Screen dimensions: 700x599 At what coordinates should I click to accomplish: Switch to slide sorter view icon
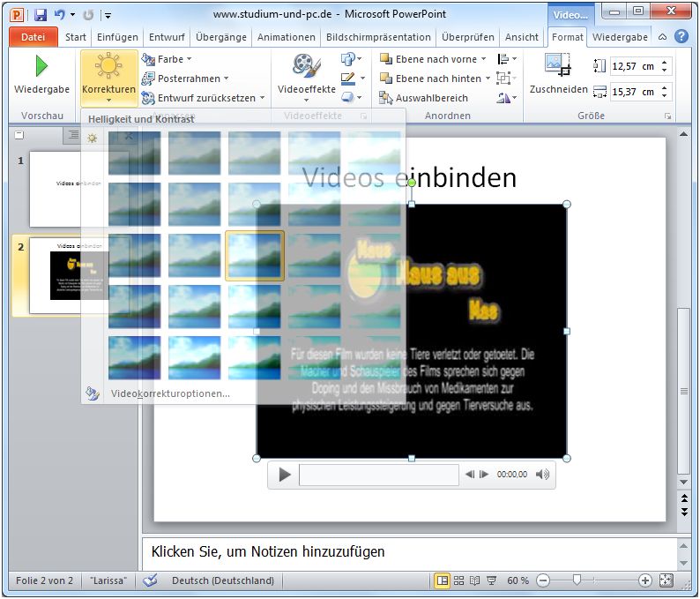click(x=458, y=580)
